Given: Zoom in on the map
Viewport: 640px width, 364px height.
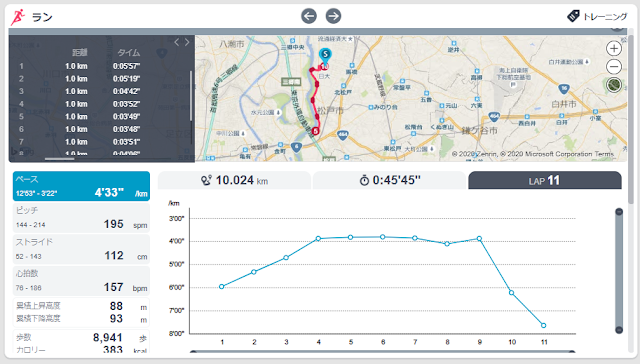Looking at the screenshot, I should click(x=613, y=49).
